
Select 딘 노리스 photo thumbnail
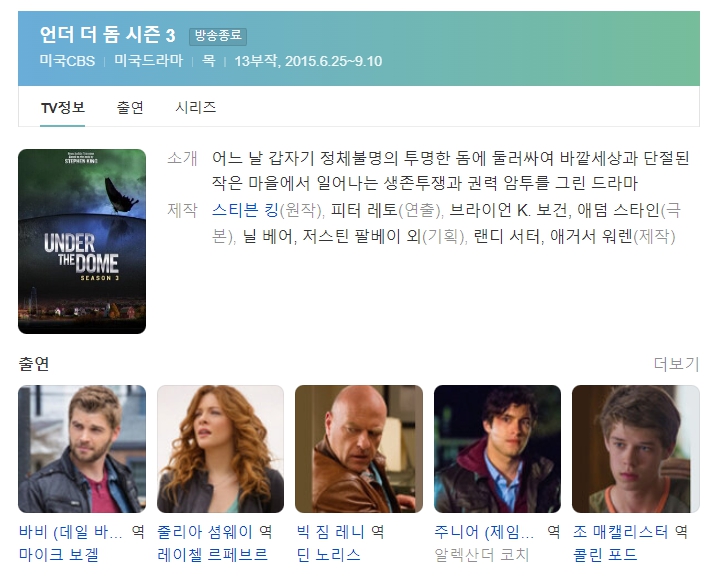pyautogui.click(x=359, y=449)
